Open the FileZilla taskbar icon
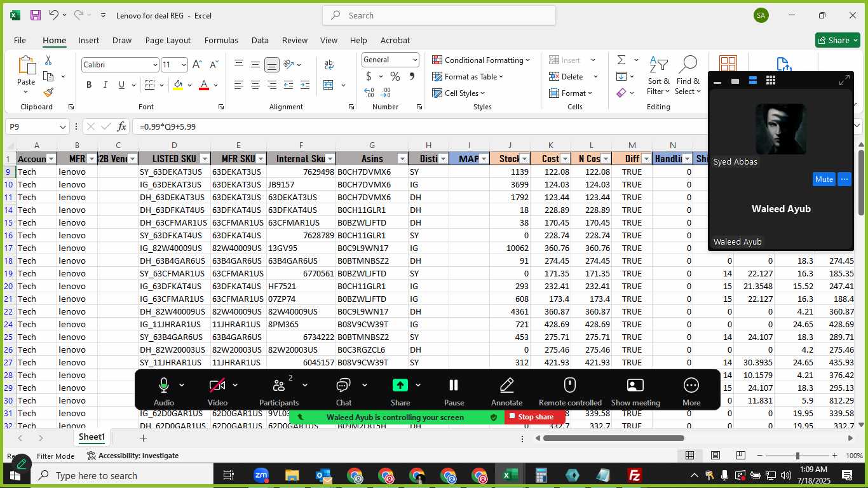The image size is (868, 488). 634,475
